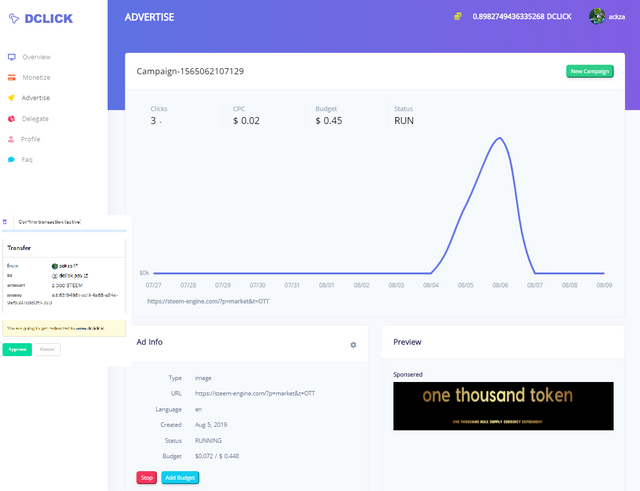Approve the transfer transaction
640x491 pixels.
(x=17, y=349)
